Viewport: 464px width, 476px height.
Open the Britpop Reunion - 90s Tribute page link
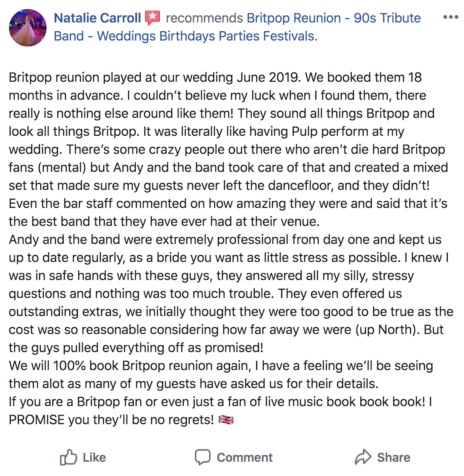click(334, 18)
